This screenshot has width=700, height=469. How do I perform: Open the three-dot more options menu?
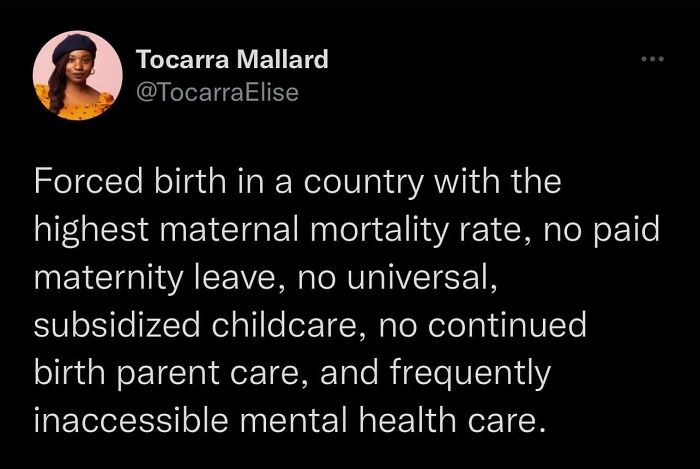[x=652, y=60]
